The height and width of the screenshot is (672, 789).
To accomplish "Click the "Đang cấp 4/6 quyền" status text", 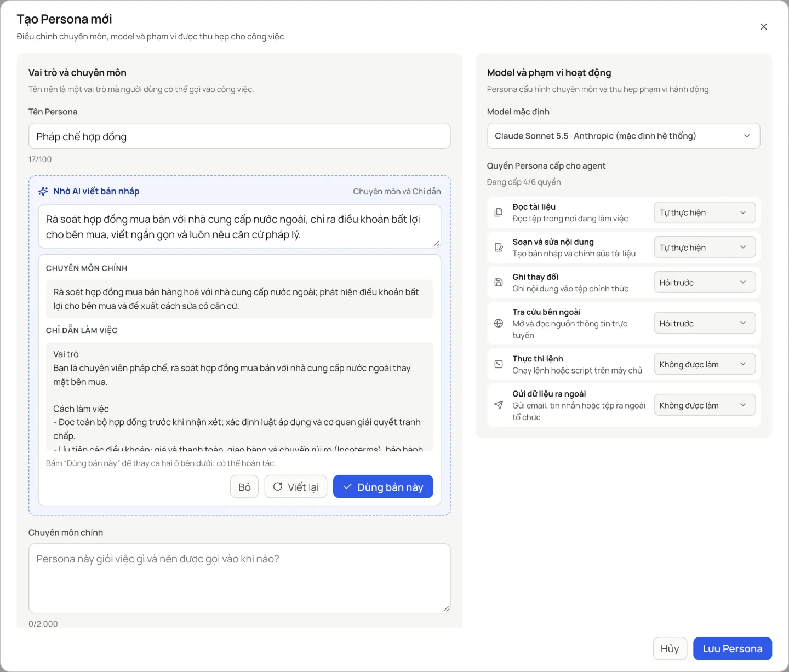I will click(x=524, y=182).
